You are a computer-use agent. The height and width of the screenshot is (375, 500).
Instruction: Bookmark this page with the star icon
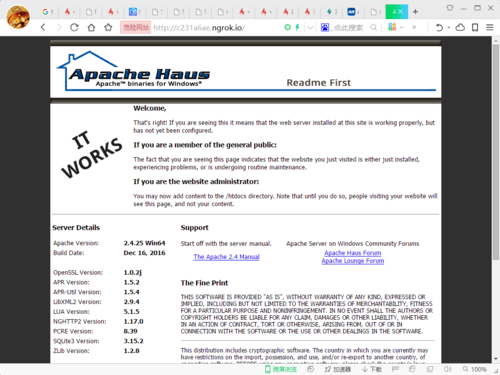108,27
